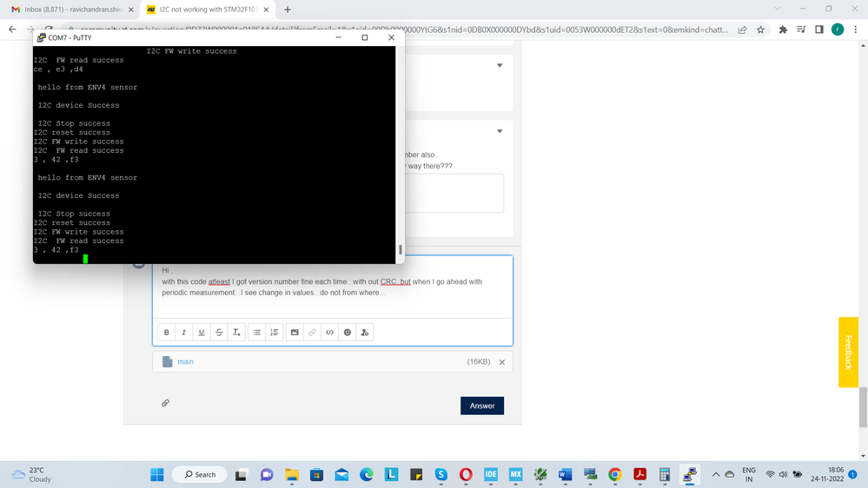Open File Explorer from the taskbar

(292, 475)
